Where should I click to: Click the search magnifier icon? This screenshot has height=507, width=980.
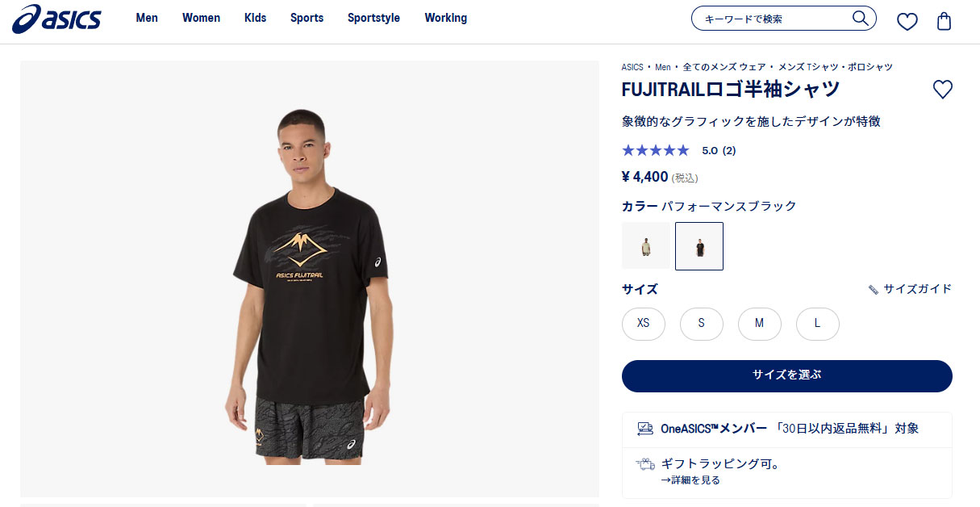coord(861,18)
